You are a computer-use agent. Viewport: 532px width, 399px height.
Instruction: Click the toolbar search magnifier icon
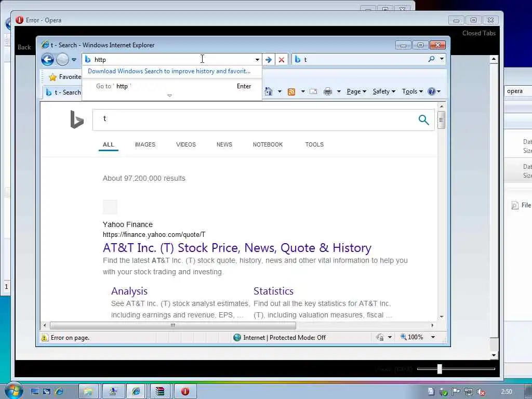tap(431, 59)
